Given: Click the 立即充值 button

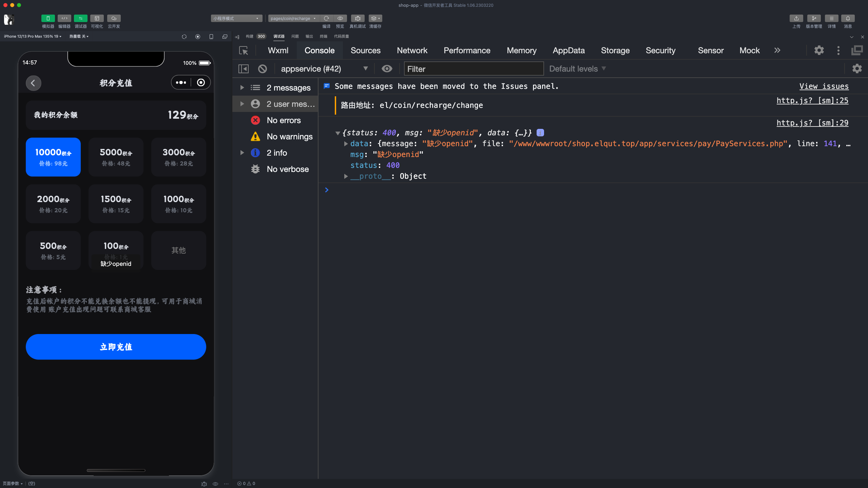Looking at the screenshot, I should (x=116, y=347).
